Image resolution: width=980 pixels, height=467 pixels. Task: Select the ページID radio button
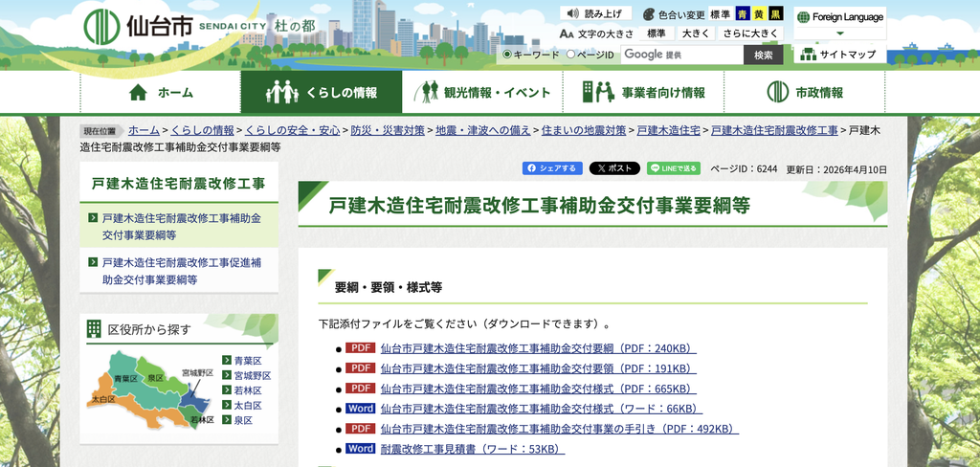(x=570, y=55)
